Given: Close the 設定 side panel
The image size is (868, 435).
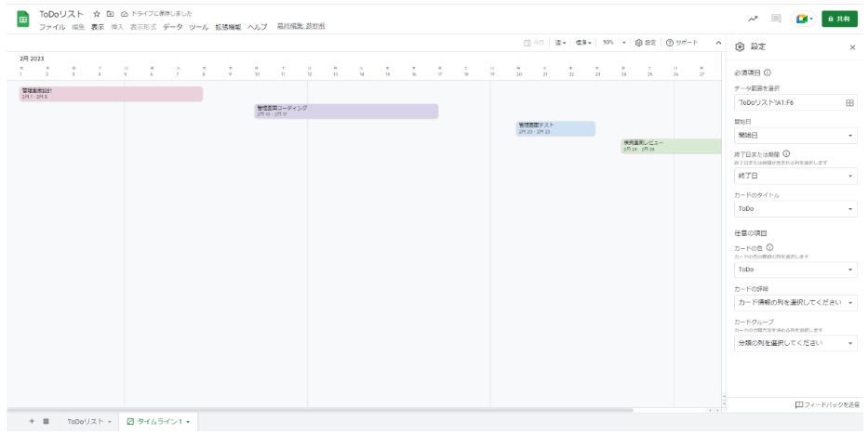Looking at the screenshot, I should (x=852, y=46).
